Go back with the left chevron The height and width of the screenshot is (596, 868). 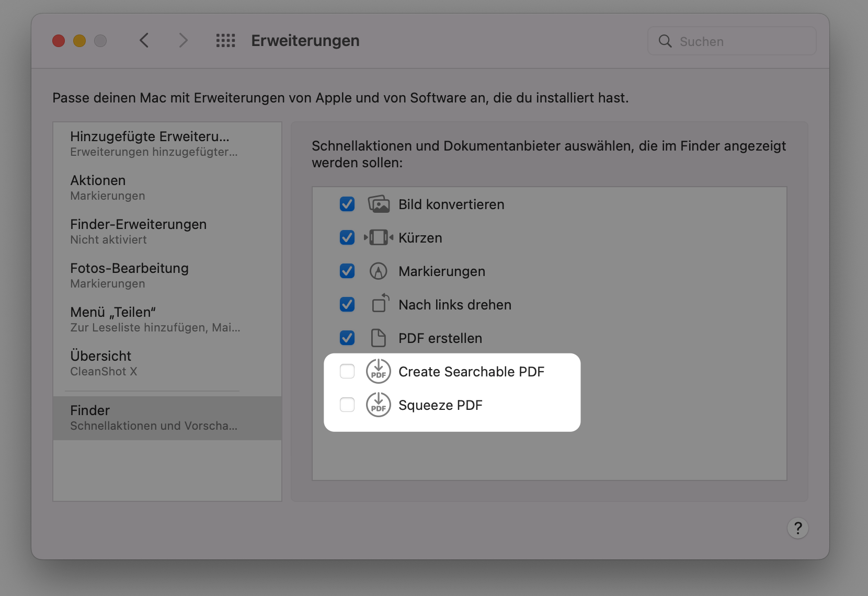coord(145,41)
